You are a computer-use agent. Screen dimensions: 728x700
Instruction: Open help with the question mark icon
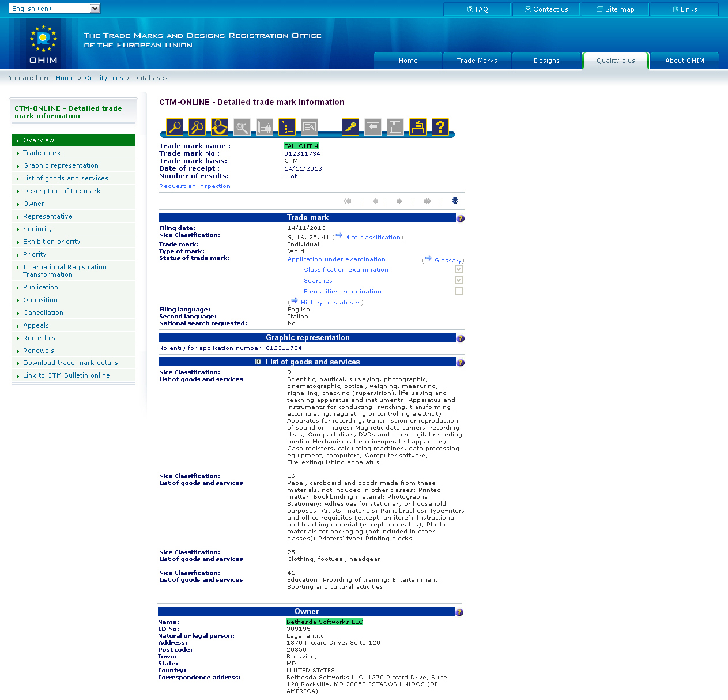click(440, 127)
